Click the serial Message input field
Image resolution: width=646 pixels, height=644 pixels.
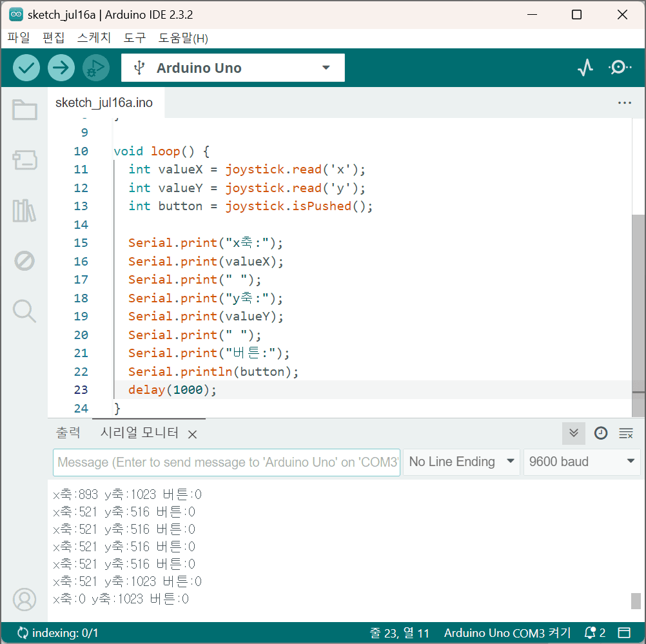(226, 462)
